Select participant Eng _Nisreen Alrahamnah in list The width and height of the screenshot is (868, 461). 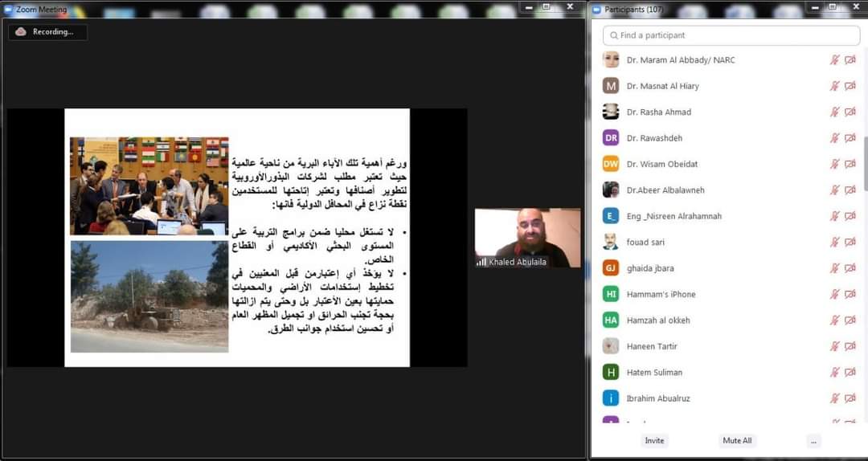674,216
